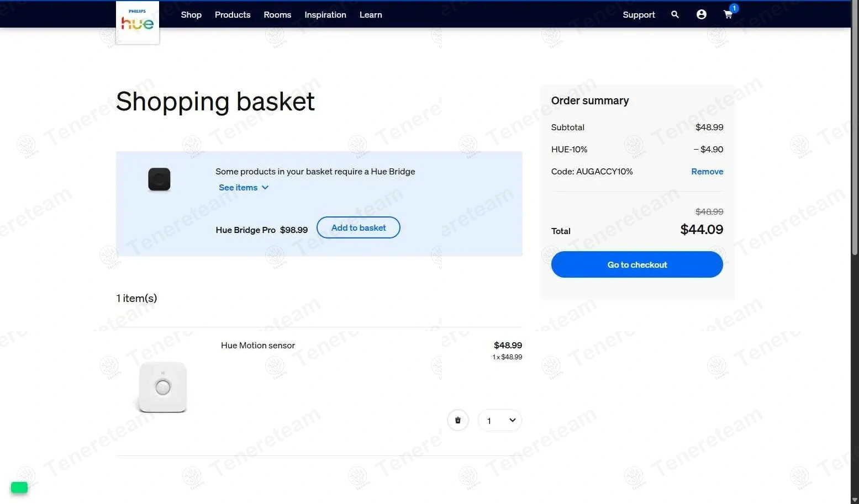Image resolution: width=859 pixels, height=504 pixels.
Task: Open the Products menu
Action: [233, 15]
